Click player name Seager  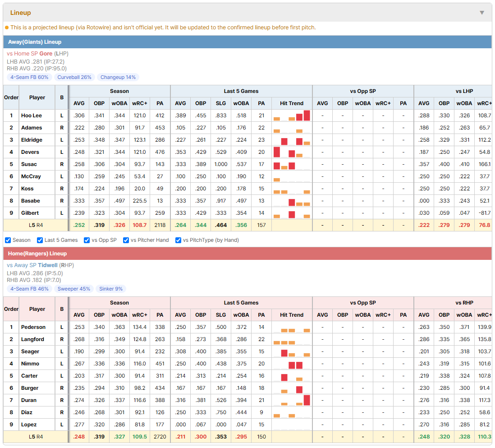[30, 351]
